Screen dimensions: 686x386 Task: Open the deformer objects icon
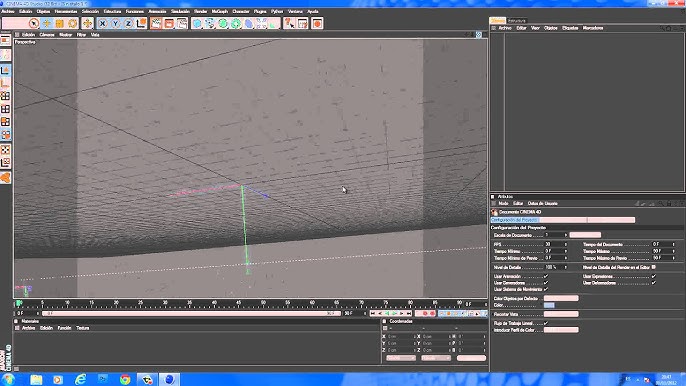pos(249,23)
